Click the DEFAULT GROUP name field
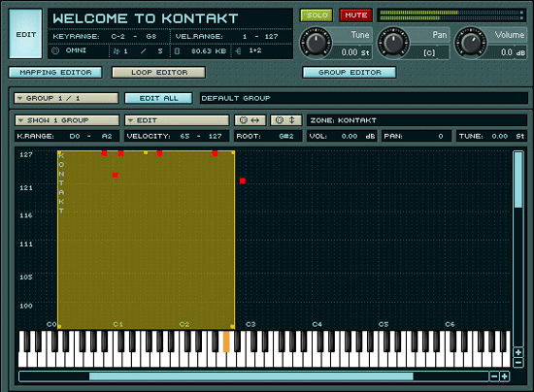The width and height of the screenshot is (534, 392). point(363,98)
